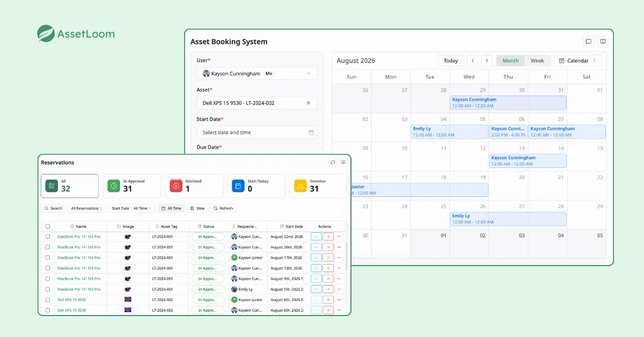Open the book icon in Reservations panel header

click(343, 163)
